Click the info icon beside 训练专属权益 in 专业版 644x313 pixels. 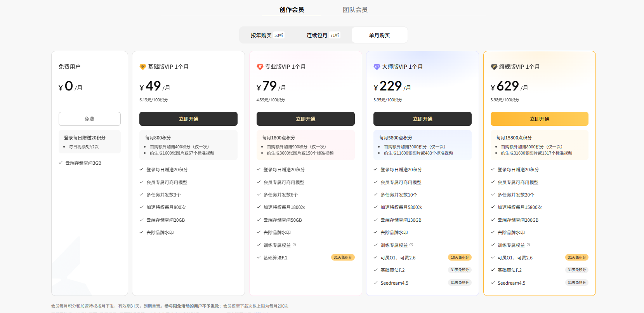[x=294, y=245]
